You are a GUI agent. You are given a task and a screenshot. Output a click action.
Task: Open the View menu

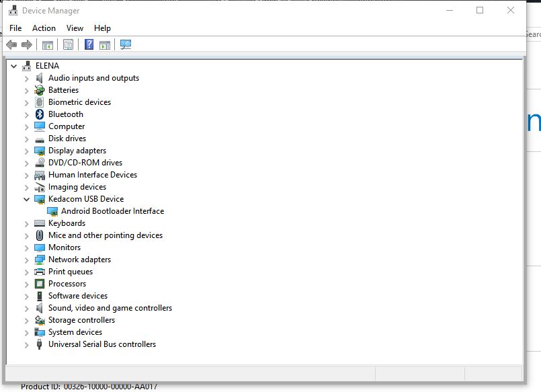point(75,28)
